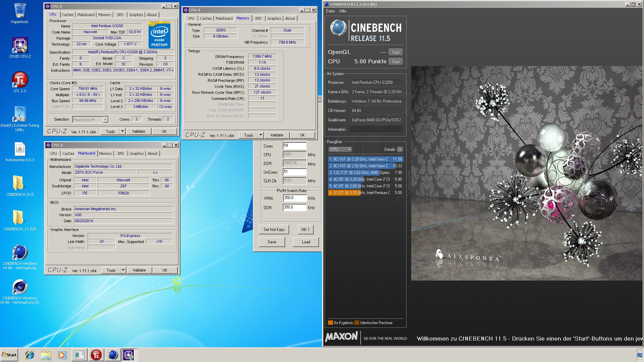This screenshot has width=644, height=362.
Task: Switch to Caches tab in top-left CPU-Z
Action: click(x=67, y=15)
